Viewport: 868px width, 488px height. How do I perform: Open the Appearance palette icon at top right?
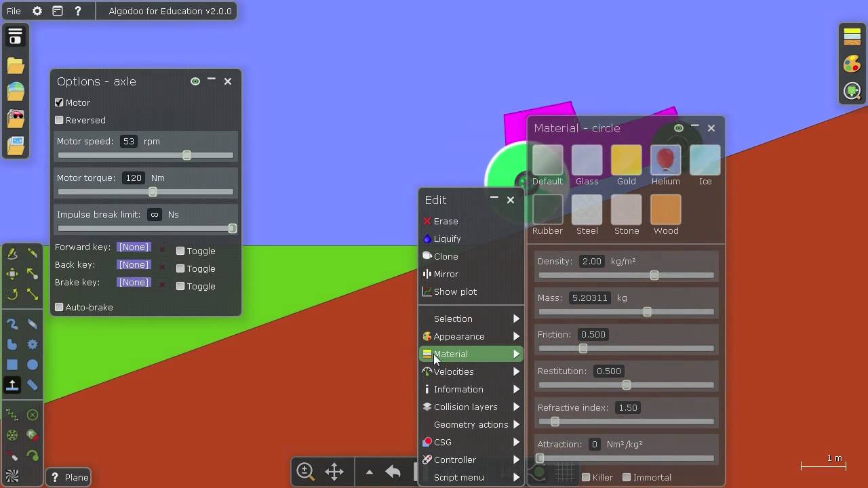(x=852, y=64)
